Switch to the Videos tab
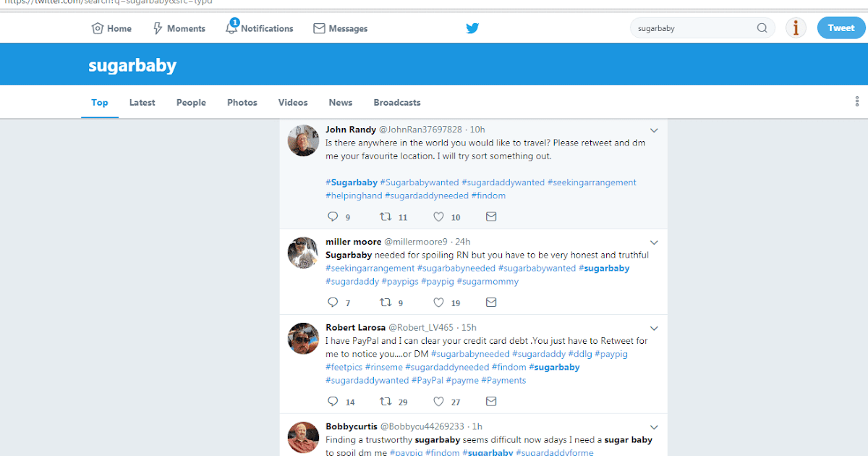The image size is (868, 456). [293, 102]
